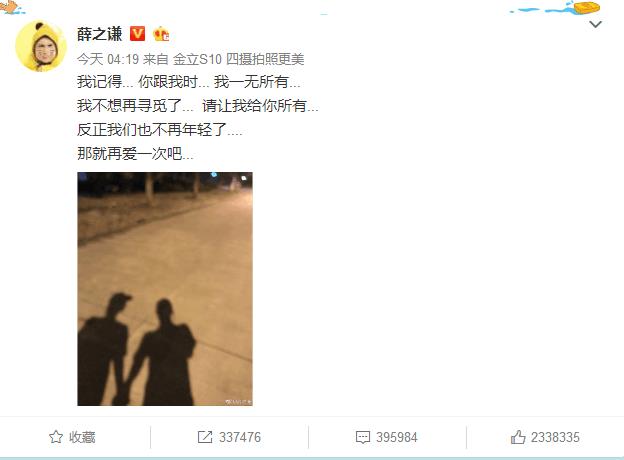Click the membership crown badge icon
Viewport: 624px width, 460px height.
[x=161, y=34]
